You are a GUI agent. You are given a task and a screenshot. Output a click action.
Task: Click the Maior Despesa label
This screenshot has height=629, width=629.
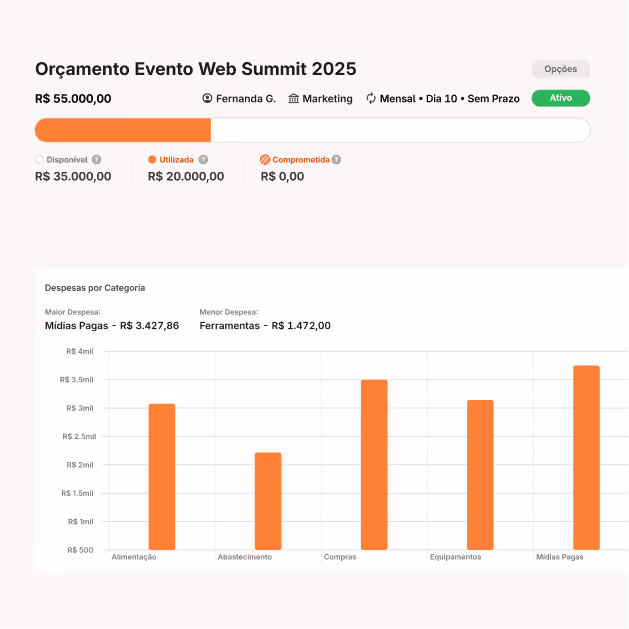[x=73, y=312]
